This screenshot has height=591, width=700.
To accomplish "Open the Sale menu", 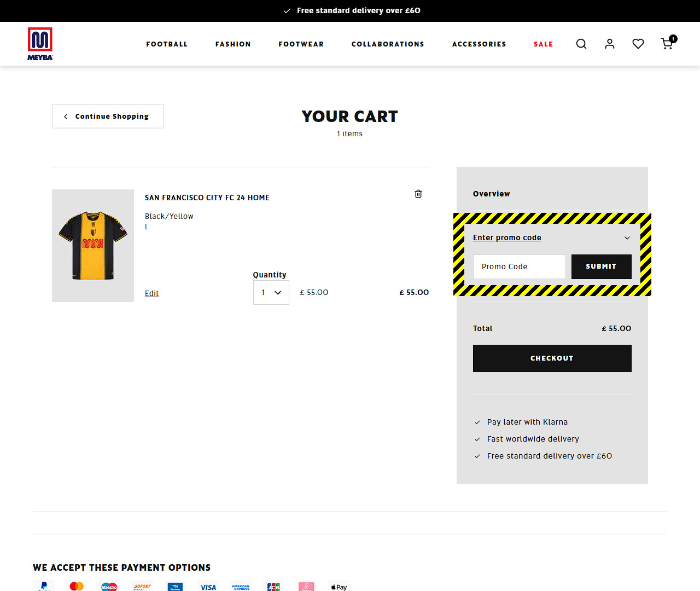I will pyautogui.click(x=544, y=44).
